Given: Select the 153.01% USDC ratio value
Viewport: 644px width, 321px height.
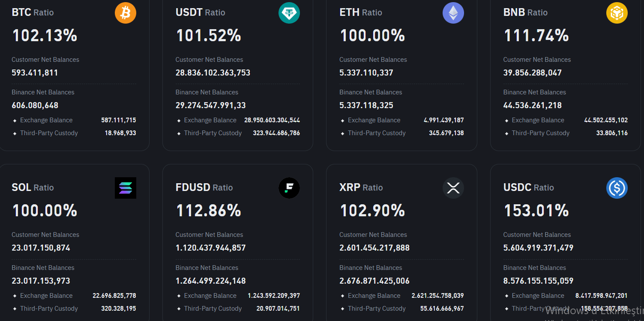Looking at the screenshot, I should 536,210.
